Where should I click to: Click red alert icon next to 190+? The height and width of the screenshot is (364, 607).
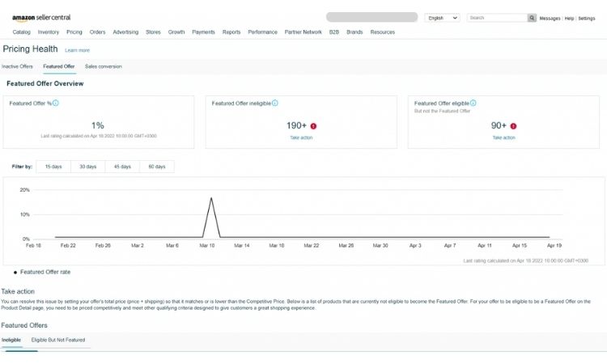coord(313,126)
